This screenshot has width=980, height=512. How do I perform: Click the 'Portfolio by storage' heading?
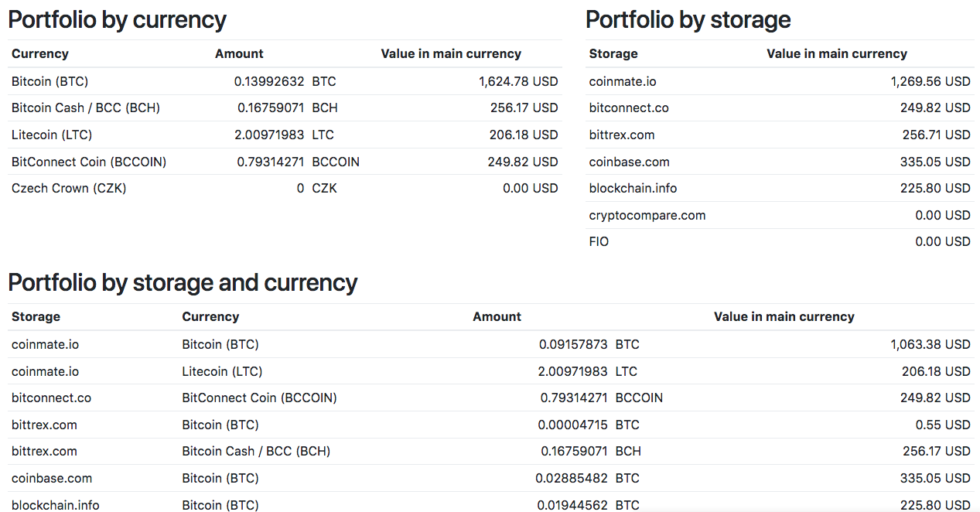click(x=688, y=20)
